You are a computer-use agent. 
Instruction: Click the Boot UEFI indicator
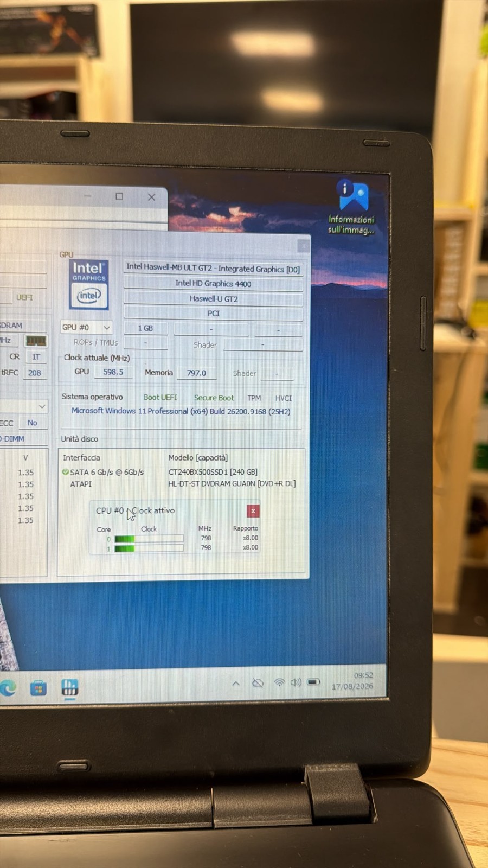[x=160, y=397]
